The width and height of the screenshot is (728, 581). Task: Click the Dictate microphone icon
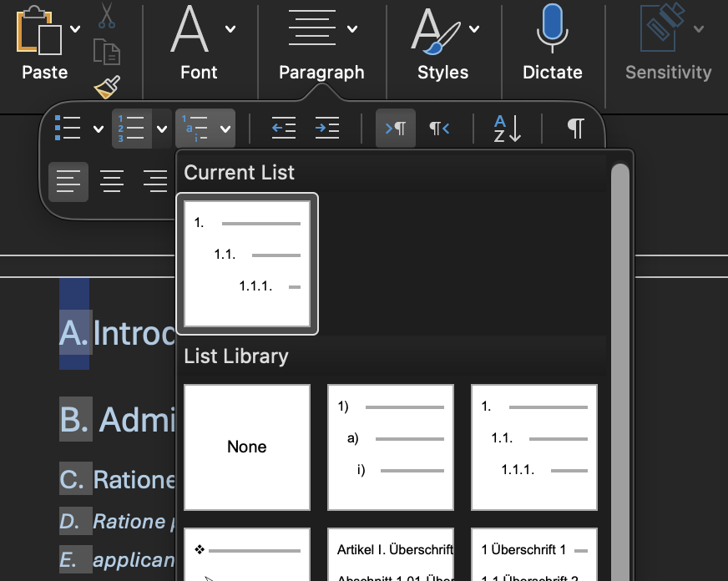[552, 32]
